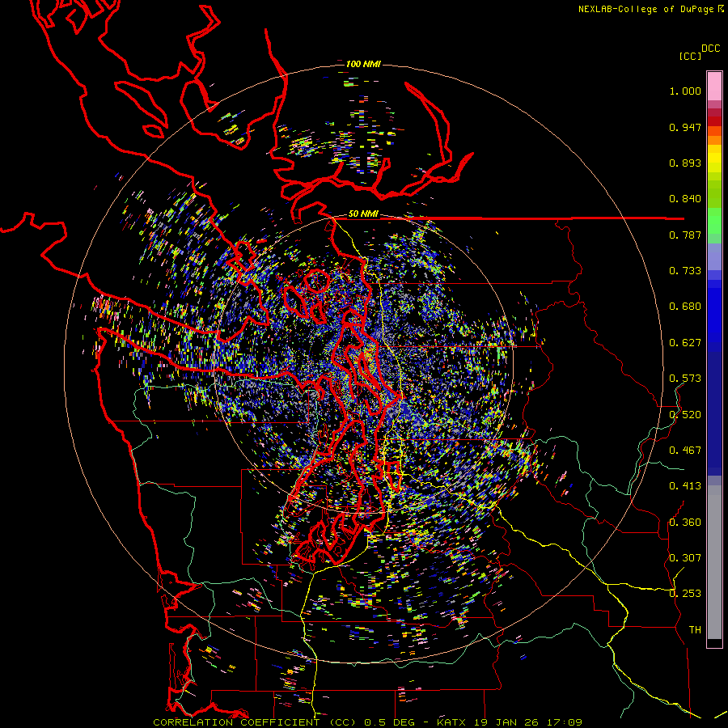Click the 1.000 scale label

click(x=685, y=91)
